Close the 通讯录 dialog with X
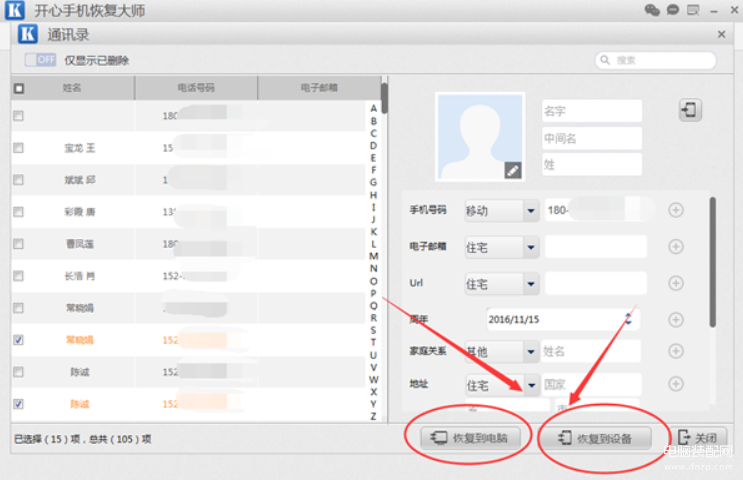Viewport: 743px width, 480px height. [x=721, y=35]
